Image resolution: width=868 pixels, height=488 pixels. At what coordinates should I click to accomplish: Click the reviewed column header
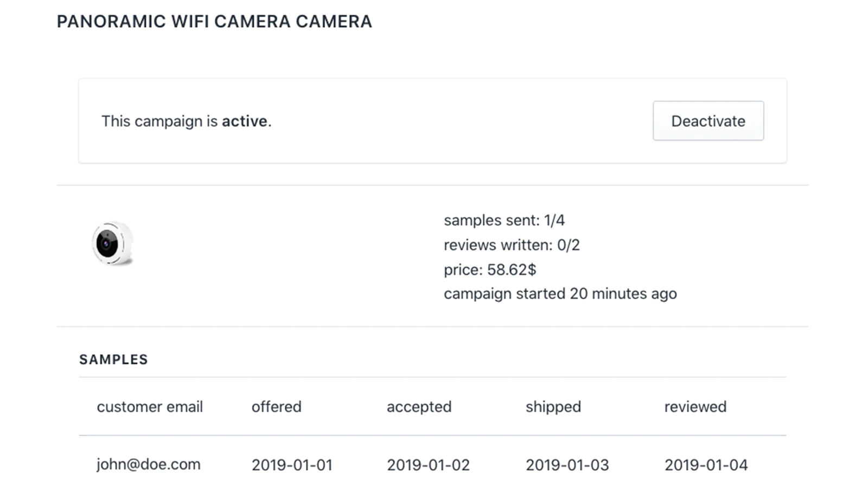tap(695, 407)
